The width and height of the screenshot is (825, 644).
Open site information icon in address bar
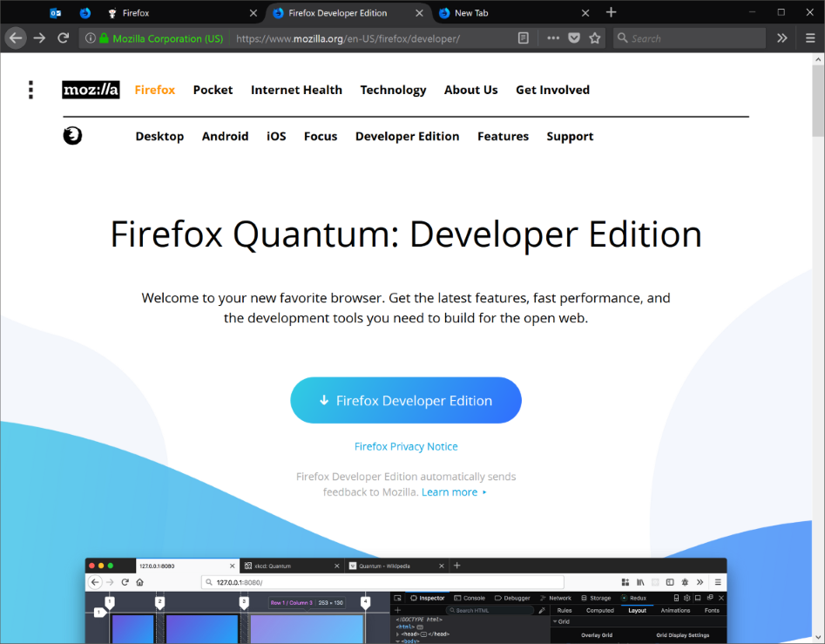90,37
